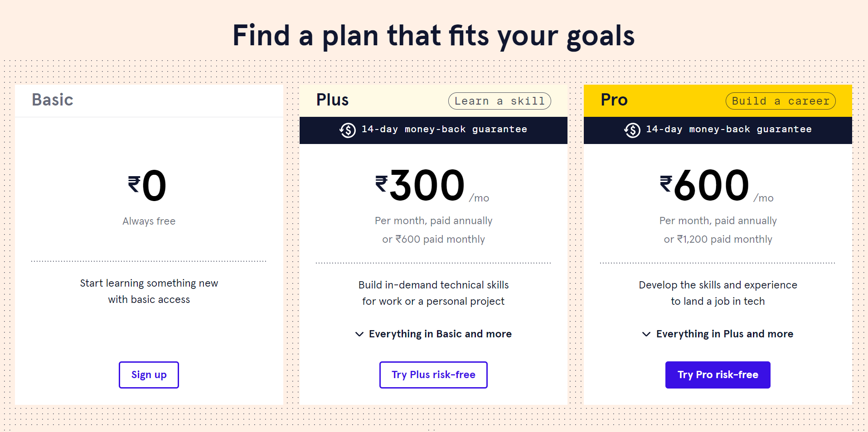Click Try Plus risk-free
Viewport: 868px width, 432px height.
(x=433, y=374)
